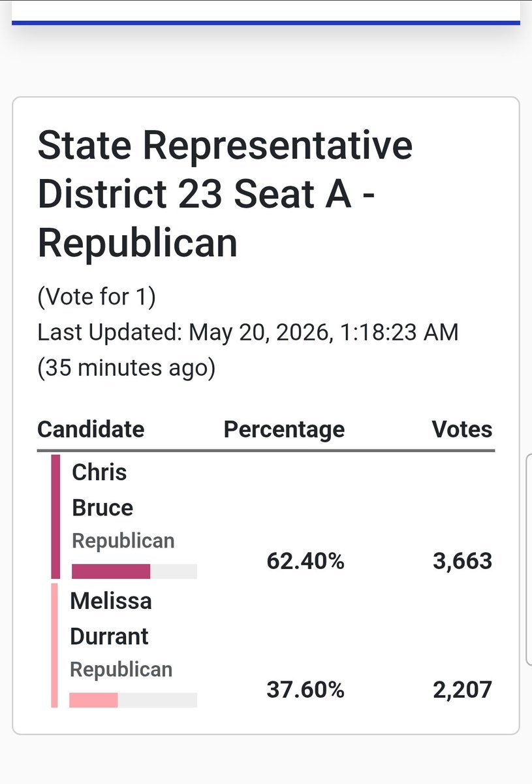
Task: Click Melissa Durrant's light pink color stripe
Action: pos(54,645)
